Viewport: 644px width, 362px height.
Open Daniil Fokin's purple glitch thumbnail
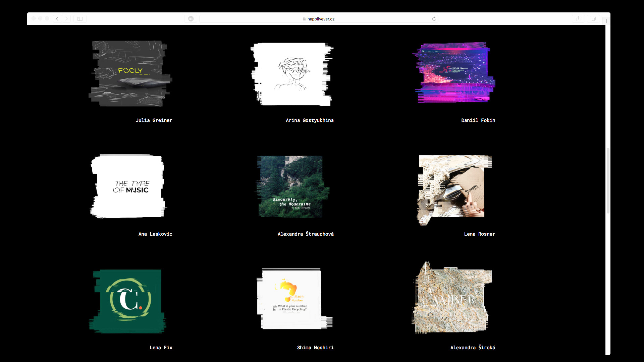click(454, 72)
